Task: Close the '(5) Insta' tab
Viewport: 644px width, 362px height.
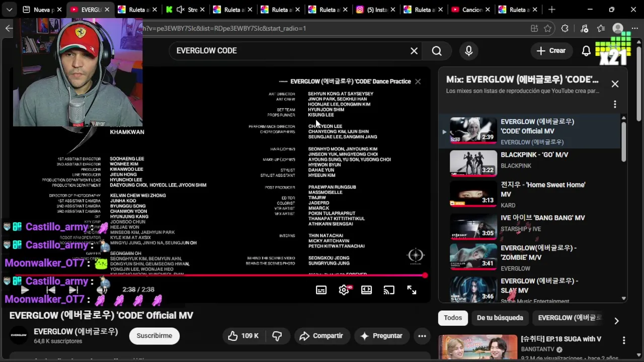Action: pyautogui.click(x=392, y=10)
